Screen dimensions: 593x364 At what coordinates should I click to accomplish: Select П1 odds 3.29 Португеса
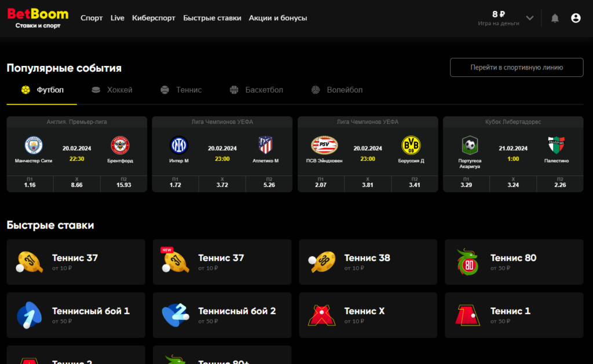[466, 183]
